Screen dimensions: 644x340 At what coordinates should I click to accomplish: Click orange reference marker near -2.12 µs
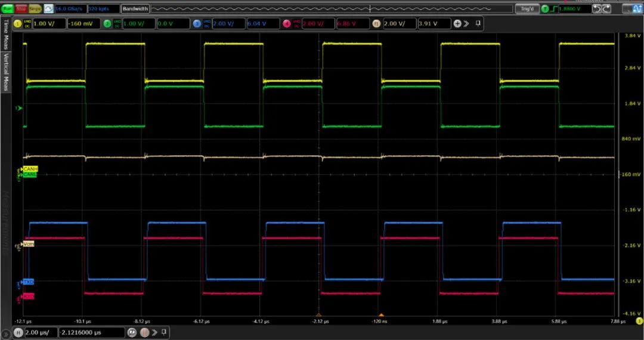pyautogui.click(x=318, y=316)
